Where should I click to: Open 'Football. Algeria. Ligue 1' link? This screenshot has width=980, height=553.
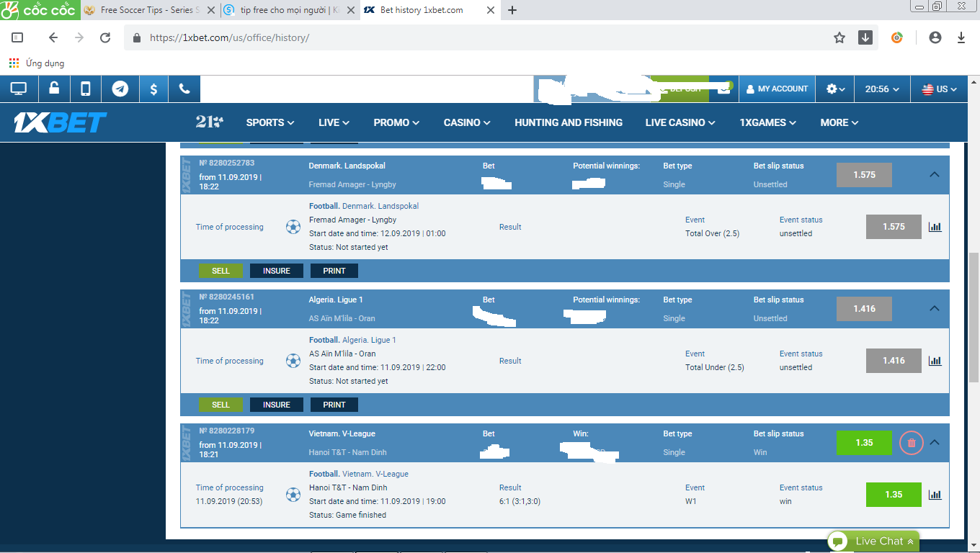click(352, 340)
